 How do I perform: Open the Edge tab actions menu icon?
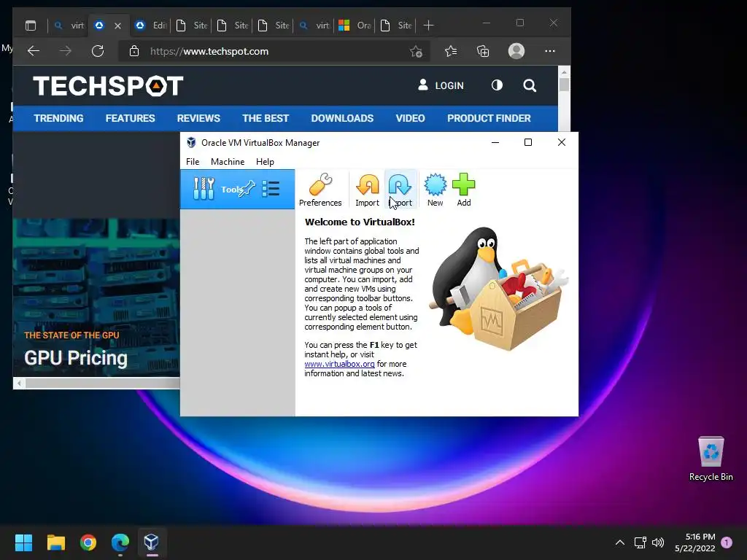point(31,26)
